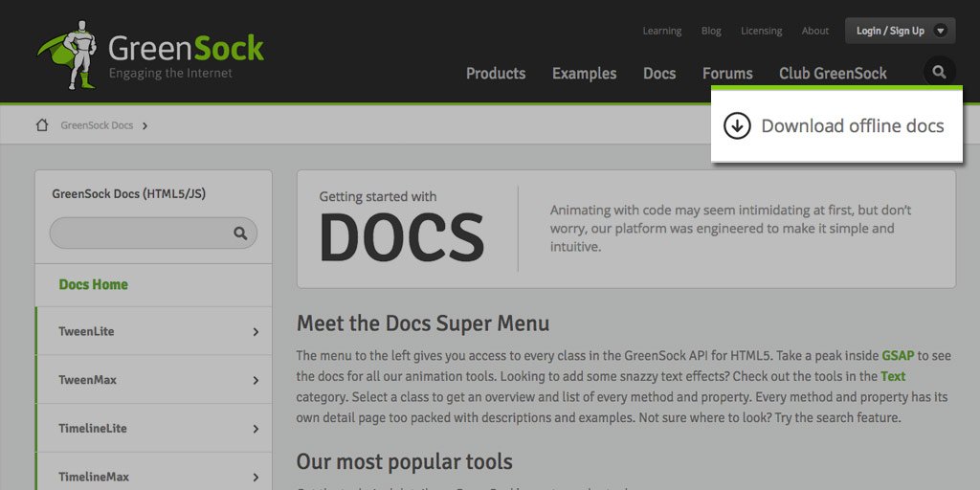
Task: Open the header search magnifier icon
Action: point(939,73)
